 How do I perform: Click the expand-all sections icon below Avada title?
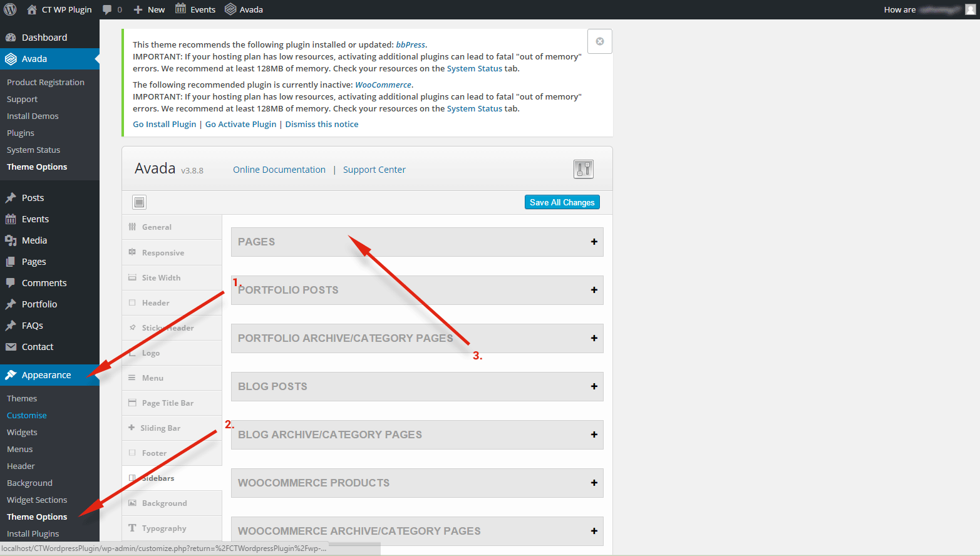[x=139, y=202]
